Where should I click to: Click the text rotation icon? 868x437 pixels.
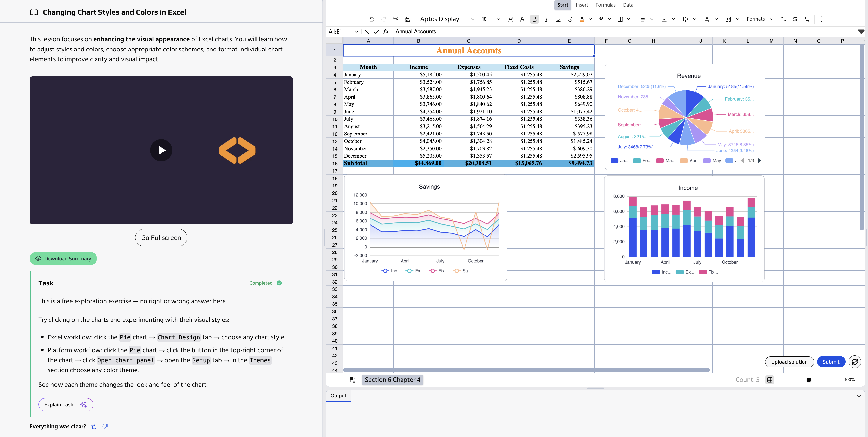[x=707, y=19]
